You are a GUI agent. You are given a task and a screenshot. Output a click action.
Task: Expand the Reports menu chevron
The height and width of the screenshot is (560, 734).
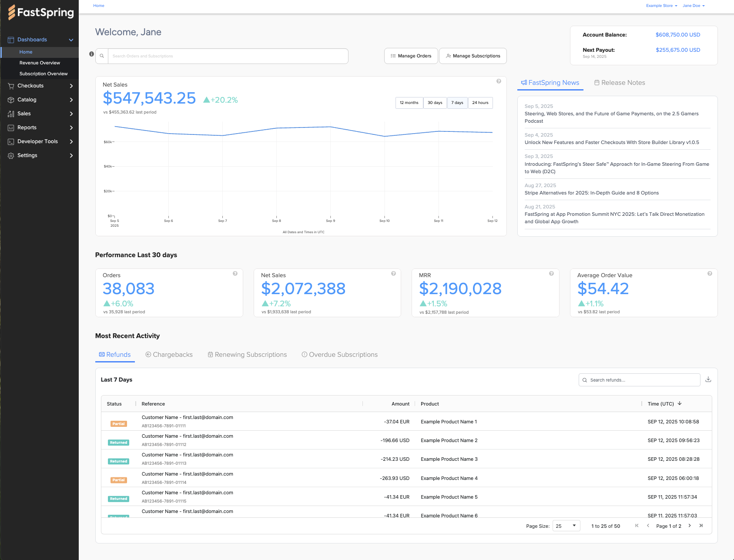(71, 128)
